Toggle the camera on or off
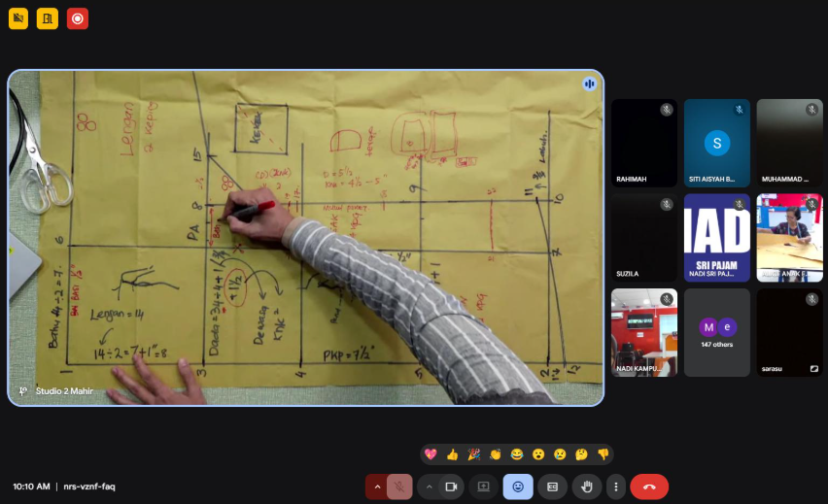The height and width of the screenshot is (504, 828). (x=451, y=486)
